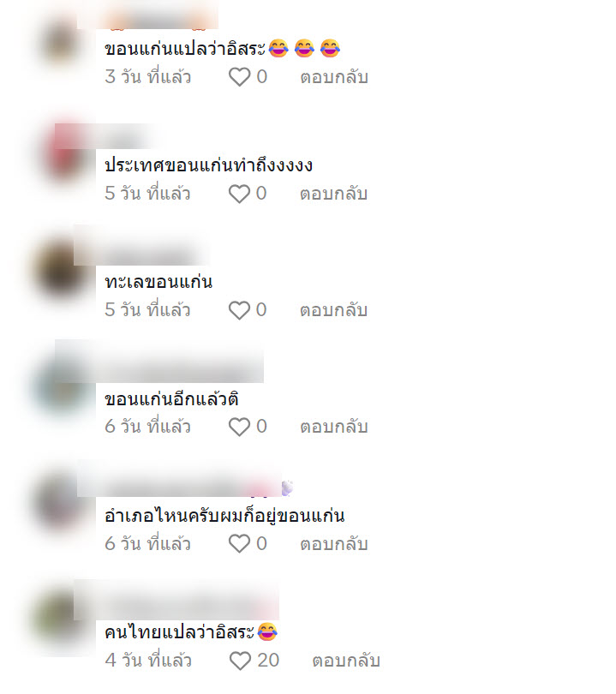The height and width of the screenshot is (694, 616).
Task: Tap heart icon for 'ขอนแก่นอีกแล้วติ' comment
Action: [x=239, y=428]
